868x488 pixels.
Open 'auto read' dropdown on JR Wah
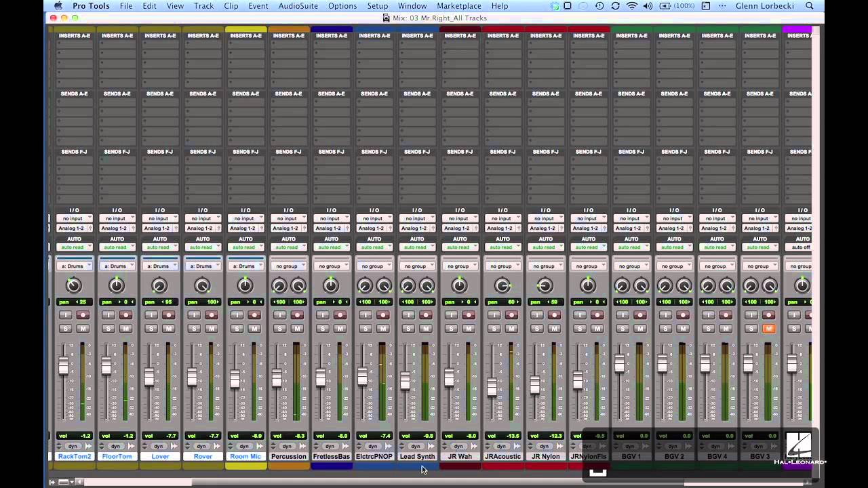click(x=460, y=247)
